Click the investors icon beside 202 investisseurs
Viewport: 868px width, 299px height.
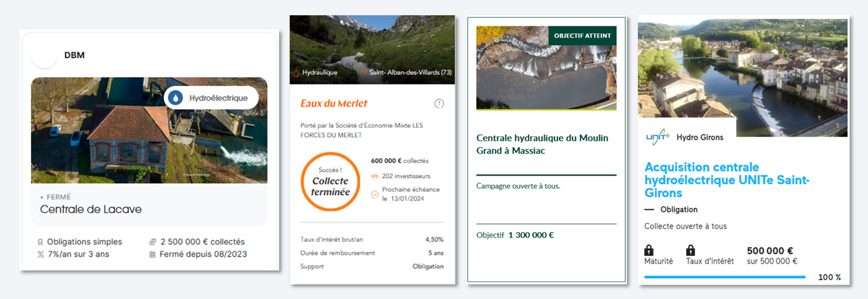point(375,176)
